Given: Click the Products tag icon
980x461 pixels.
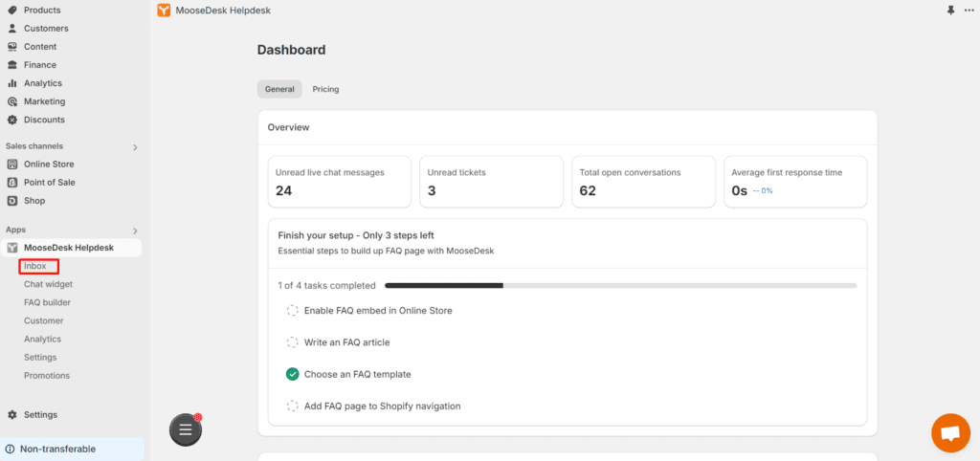Looking at the screenshot, I should (11, 10).
